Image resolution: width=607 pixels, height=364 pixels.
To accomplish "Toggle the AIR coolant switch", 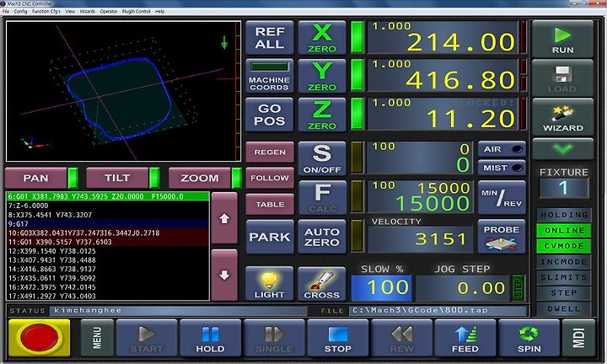I will [x=502, y=149].
